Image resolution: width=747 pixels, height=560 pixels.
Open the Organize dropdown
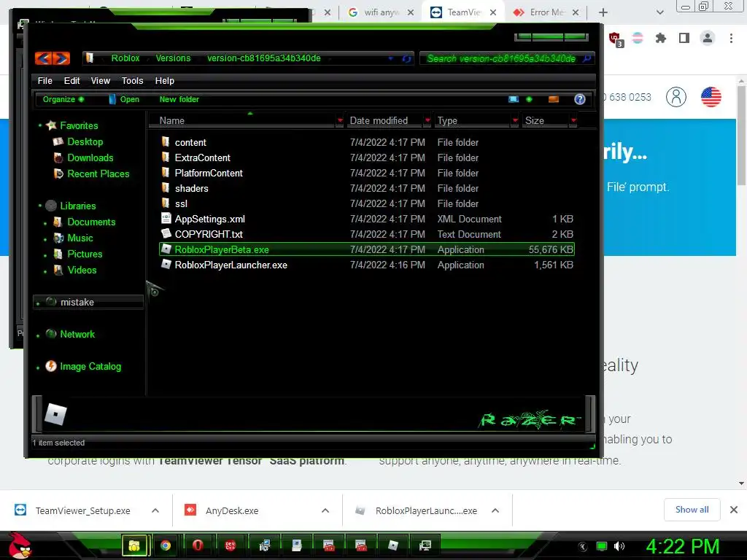point(63,99)
